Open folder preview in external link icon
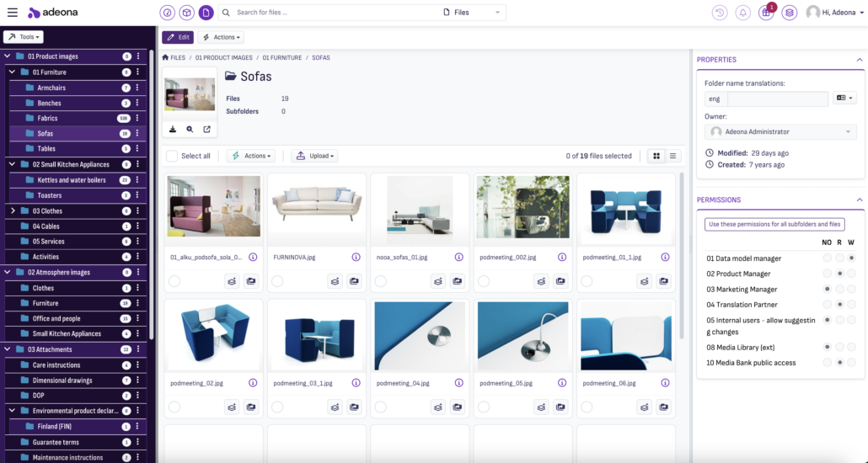Screen dimensions: 868x463 pyautogui.click(x=206, y=129)
